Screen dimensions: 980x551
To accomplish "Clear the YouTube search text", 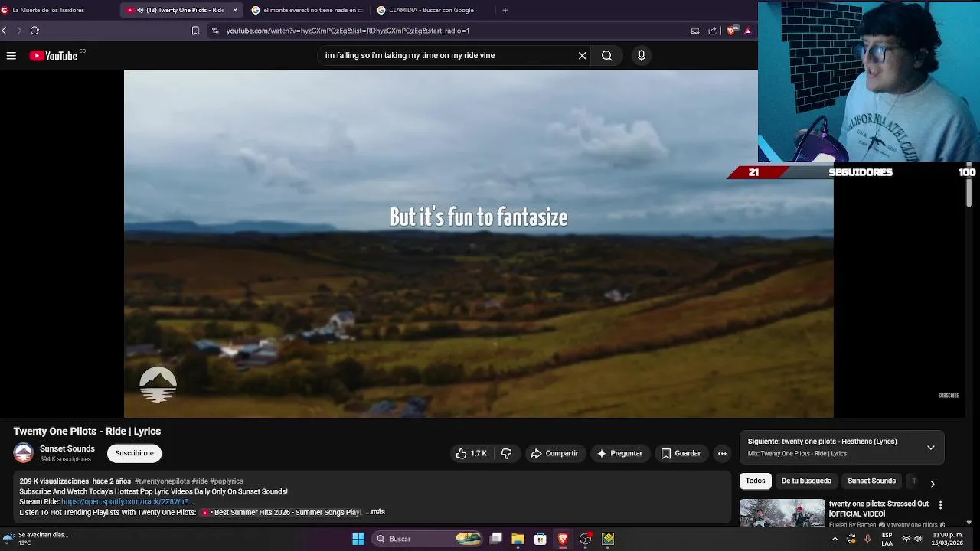I will (x=582, y=55).
